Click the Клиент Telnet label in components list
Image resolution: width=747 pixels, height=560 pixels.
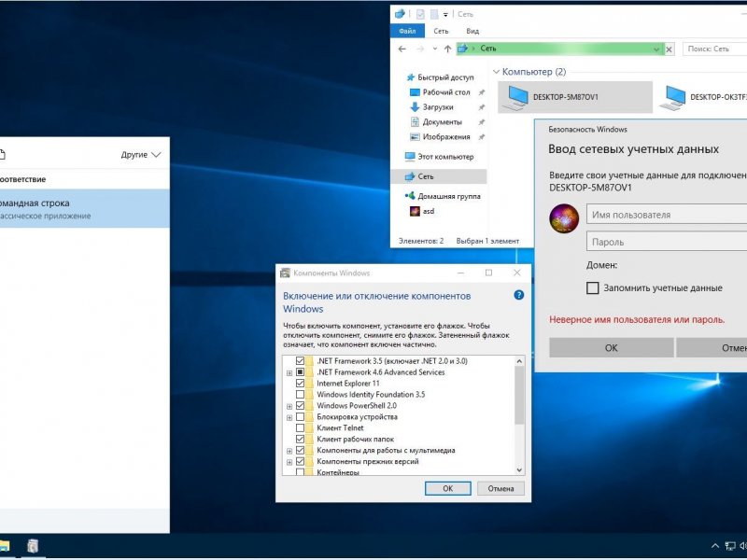coord(340,427)
